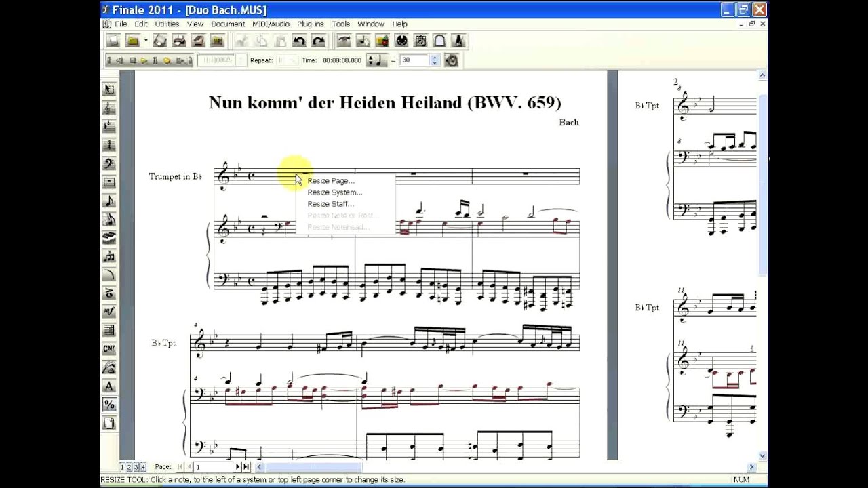Select the Page Layout tool
Image resolution: width=868 pixels, height=488 pixels.
(x=108, y=423)
